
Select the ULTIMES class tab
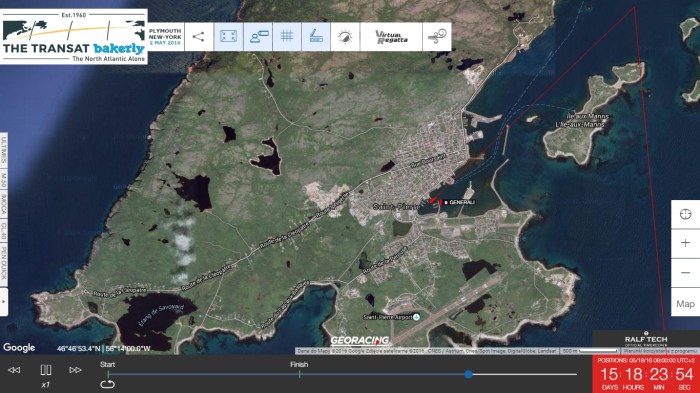coord(4,151)
